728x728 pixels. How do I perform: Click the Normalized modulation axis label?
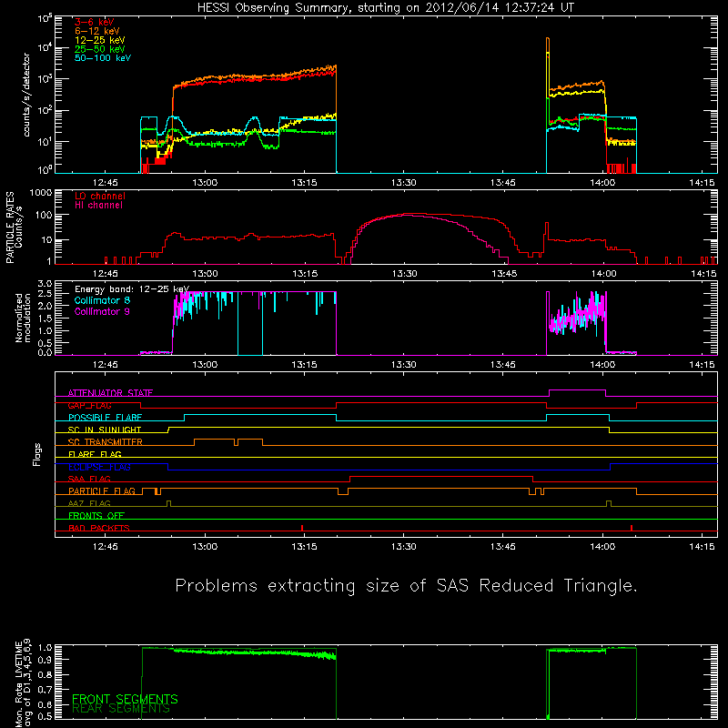23,318
